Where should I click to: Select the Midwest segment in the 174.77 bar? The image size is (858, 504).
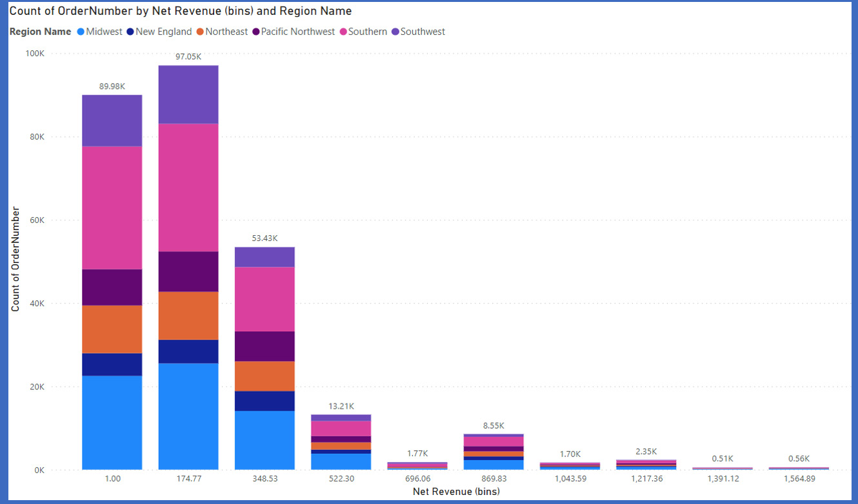click(x=188, y=416)
